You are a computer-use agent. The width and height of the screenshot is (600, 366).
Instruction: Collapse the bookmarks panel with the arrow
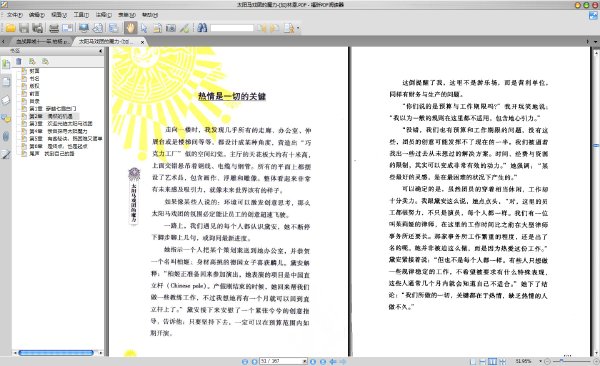pyautogui.click(x=101, y=51)
